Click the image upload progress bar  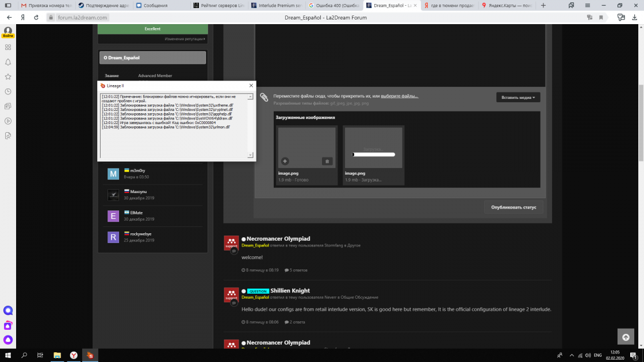pyautogui.click(x=374, y=154)
